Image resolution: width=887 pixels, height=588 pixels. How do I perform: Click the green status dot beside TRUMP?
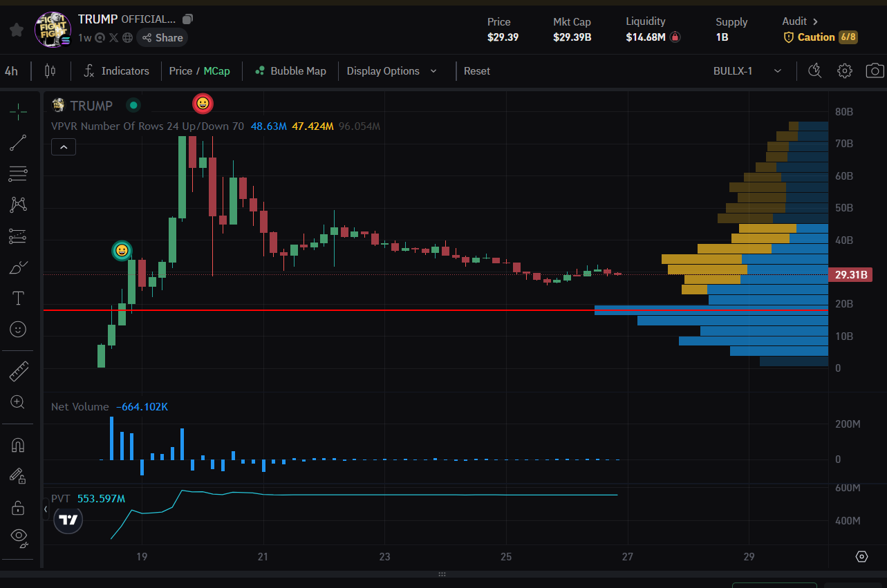click(x=133, y=105)
